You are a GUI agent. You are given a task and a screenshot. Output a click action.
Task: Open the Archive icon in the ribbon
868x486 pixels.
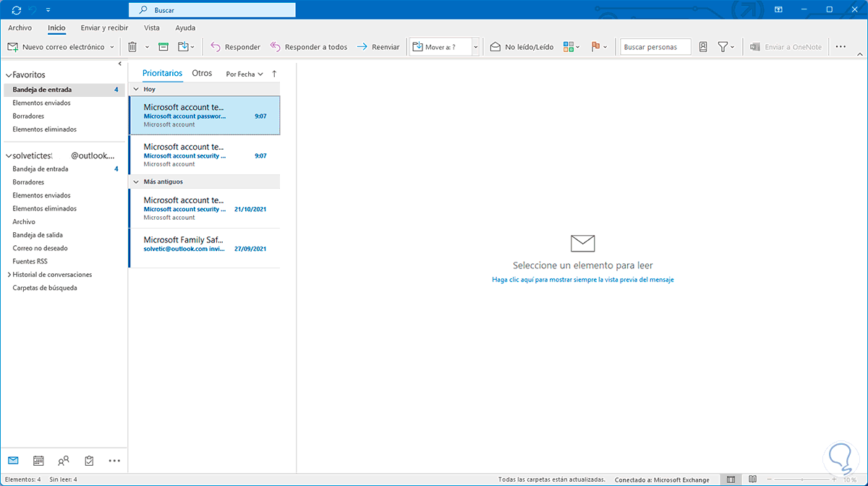coord(163,46)
